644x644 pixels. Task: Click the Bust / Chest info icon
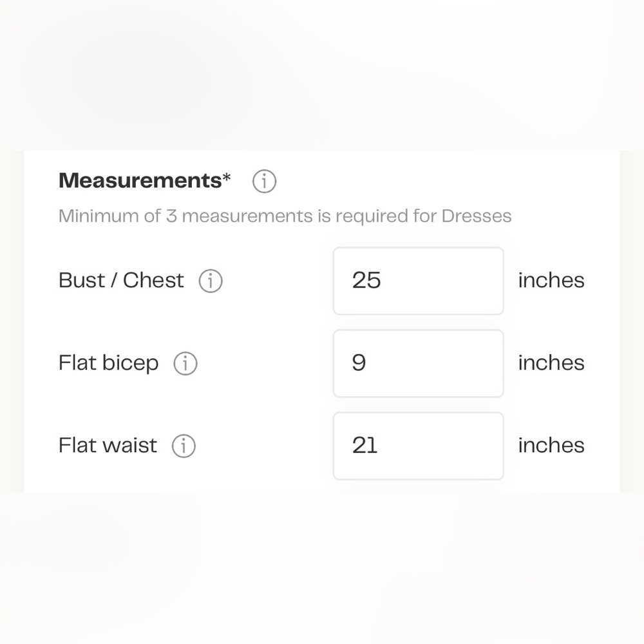coord(211,281)
